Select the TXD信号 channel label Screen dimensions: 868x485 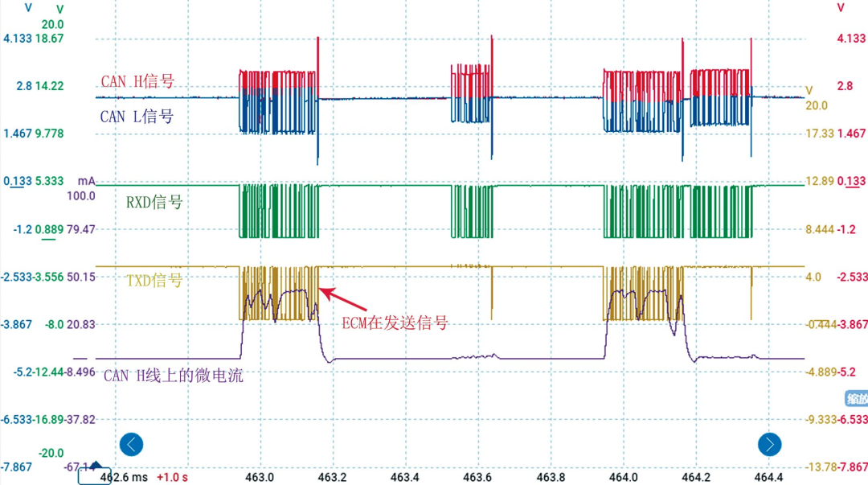point(154,281)
